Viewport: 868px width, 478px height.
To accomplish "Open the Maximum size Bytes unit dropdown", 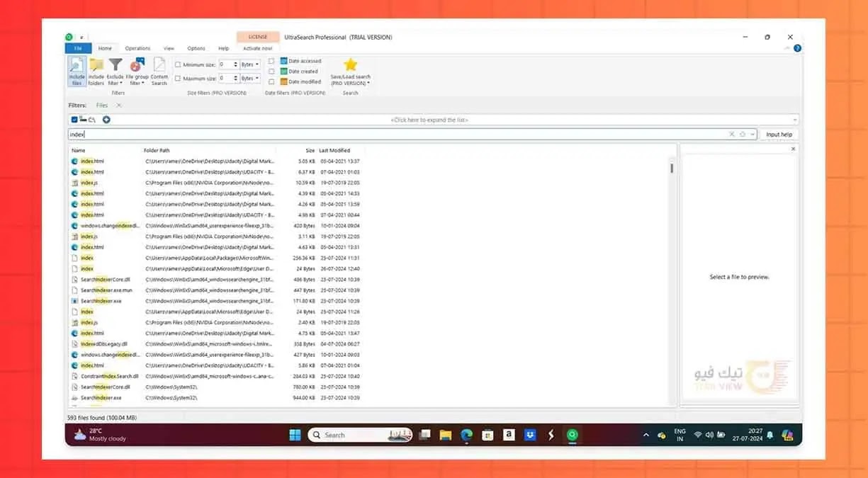I will coord(250,79).
